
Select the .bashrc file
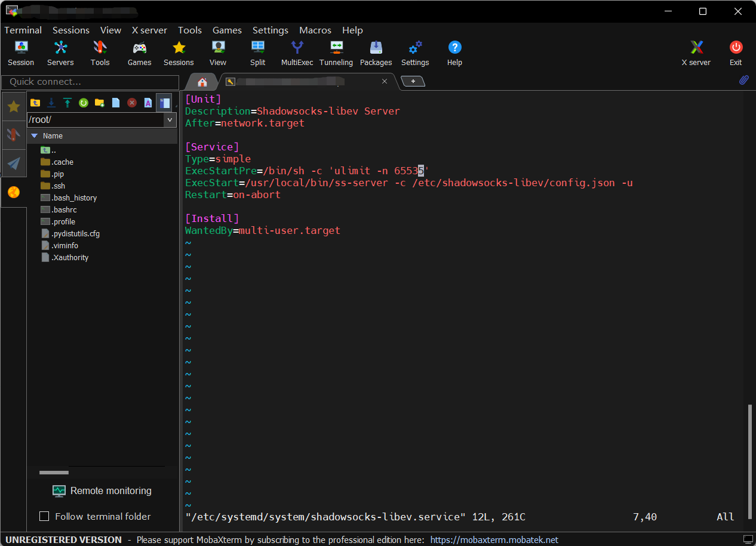(59, 210)
